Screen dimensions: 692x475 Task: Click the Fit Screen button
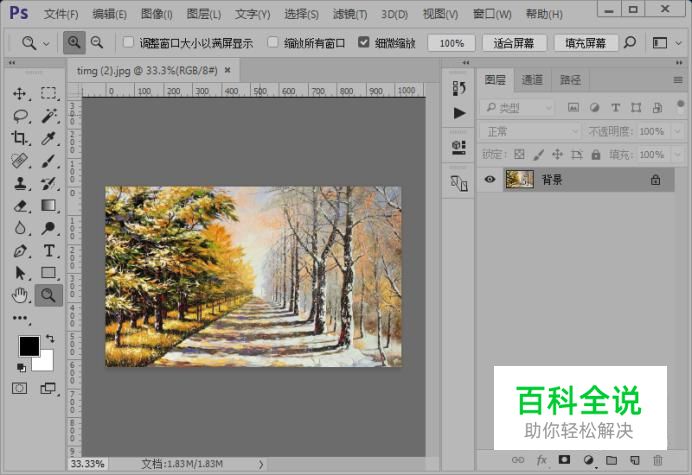click(x=514, y=43)
